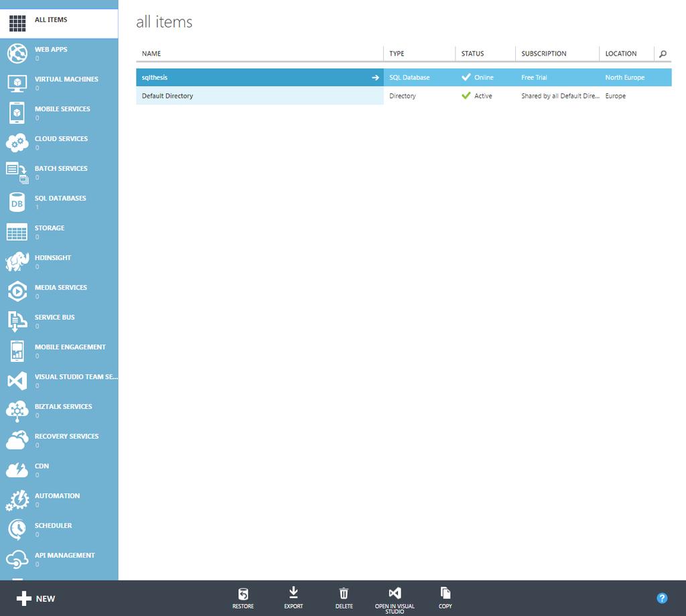This screenshot has height=616, width=686.
Task: Open the Visual Studio Team Services icon
Action: tap(17, 381)
